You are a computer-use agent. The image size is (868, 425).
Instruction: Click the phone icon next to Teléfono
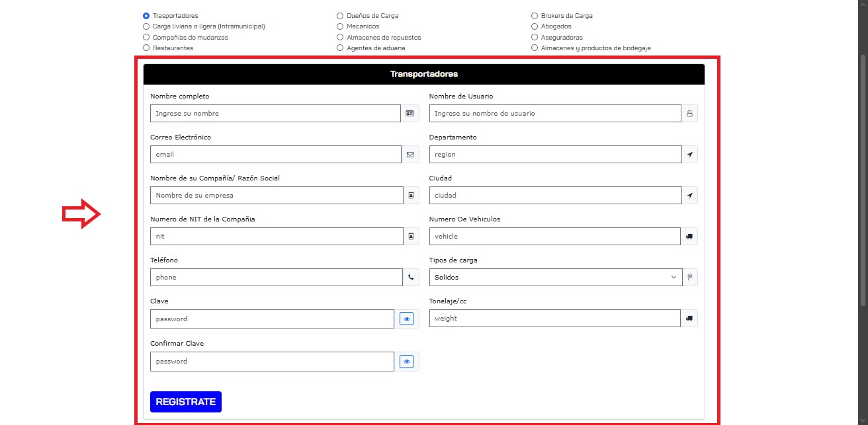coord(410,277)
